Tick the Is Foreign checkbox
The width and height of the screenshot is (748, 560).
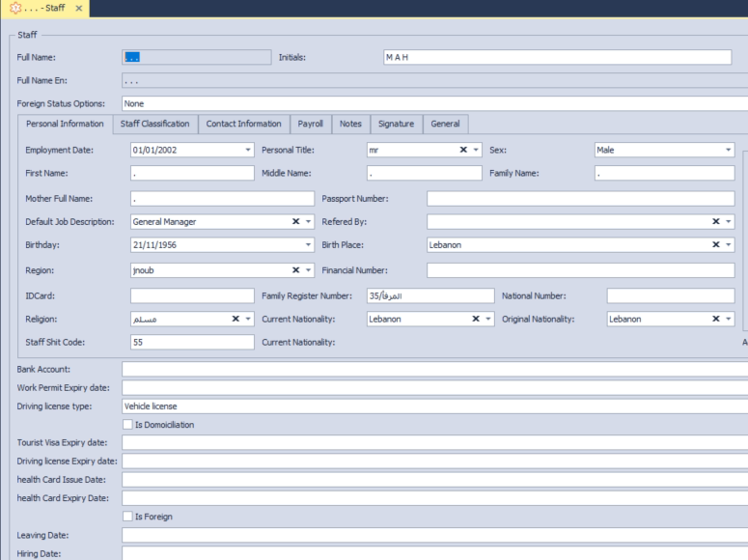point(129,517)
